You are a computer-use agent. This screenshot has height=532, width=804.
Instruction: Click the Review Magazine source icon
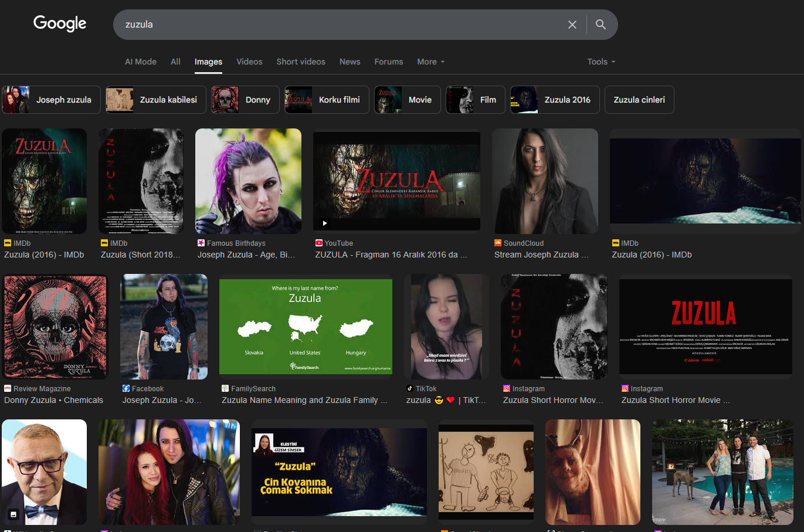[x=8, y=388]
